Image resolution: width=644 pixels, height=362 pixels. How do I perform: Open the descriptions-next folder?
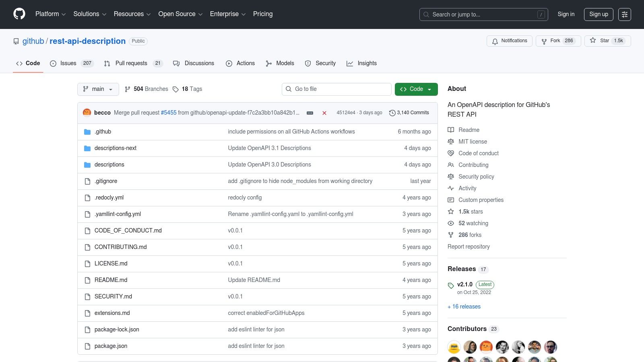click(115, 148)
